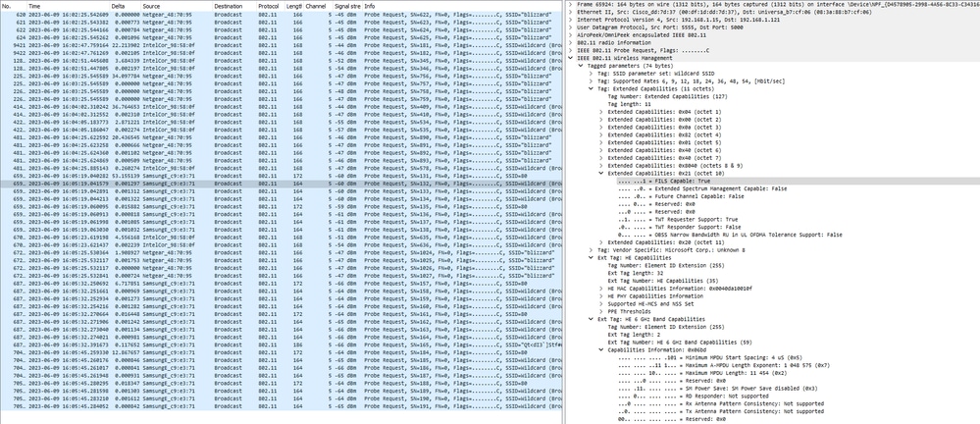
Task: Expand Extended Capabilities 0x01 (octet 5)
Action: coord(602,142)
